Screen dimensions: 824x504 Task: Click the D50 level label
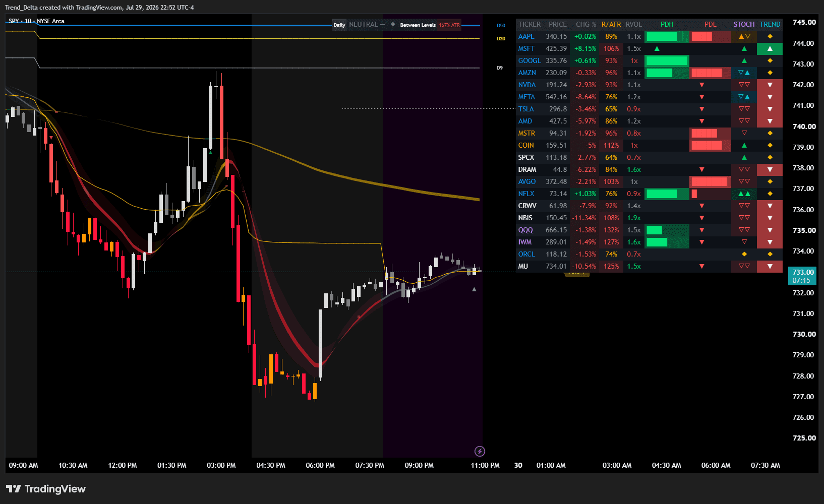[x=501, y=25]
